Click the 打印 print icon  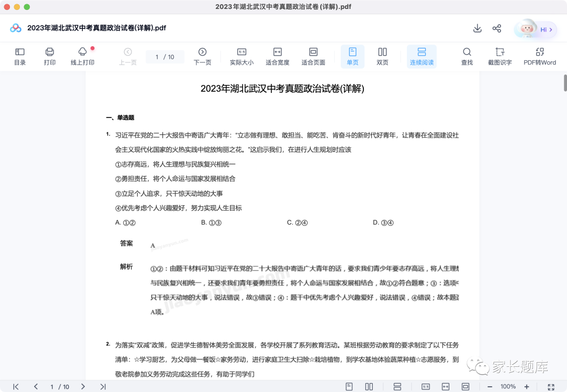(49, 57)
